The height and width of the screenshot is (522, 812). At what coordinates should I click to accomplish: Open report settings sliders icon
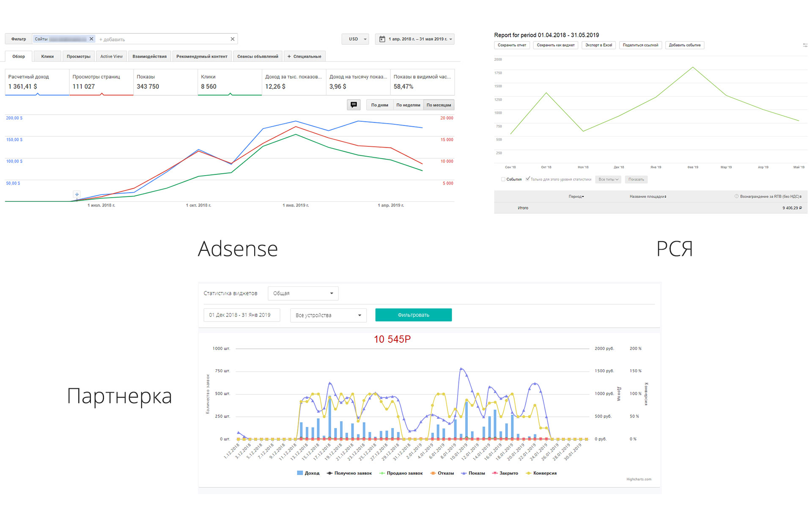805,45
